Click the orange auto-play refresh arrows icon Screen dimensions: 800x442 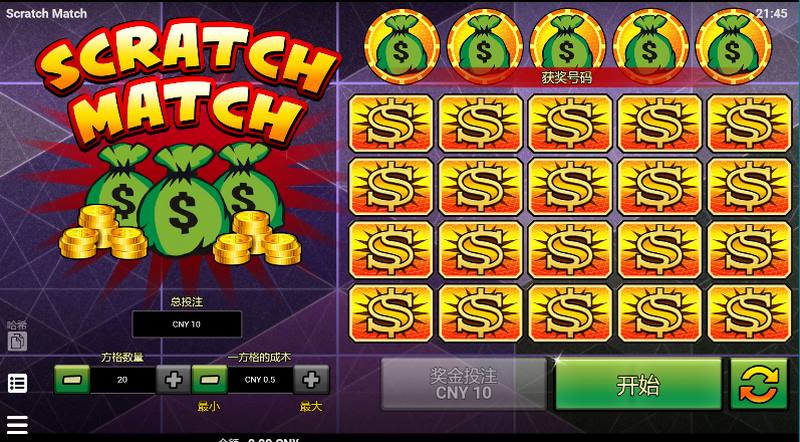click(x=759, y=383)
